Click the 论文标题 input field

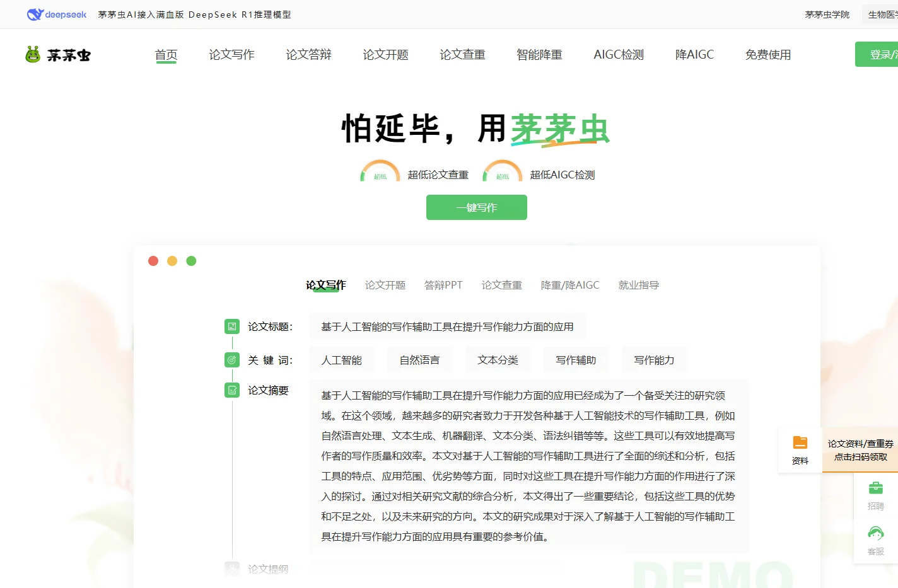point(448,326)
